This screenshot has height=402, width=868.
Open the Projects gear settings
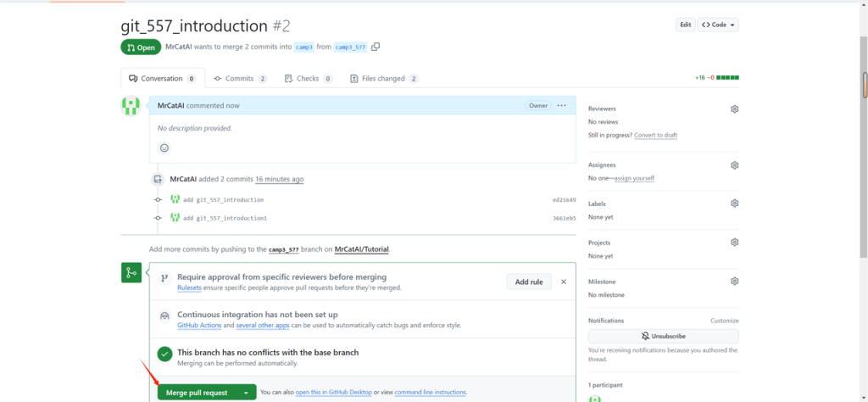click(x=735, y=243)
